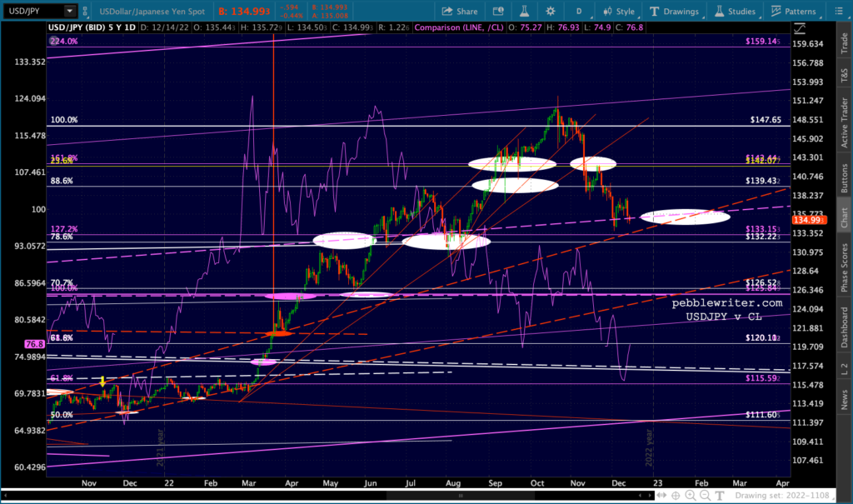Open chart settings gear
Viewport: 853px width, 504px height.
coord(551,11)
